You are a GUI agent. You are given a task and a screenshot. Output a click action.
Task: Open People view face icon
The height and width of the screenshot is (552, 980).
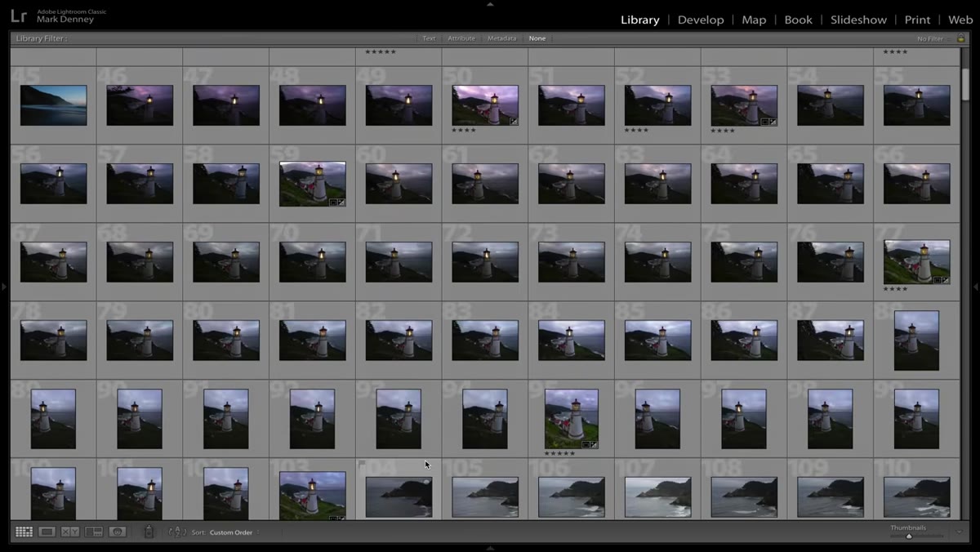click(x=118, y=532)
